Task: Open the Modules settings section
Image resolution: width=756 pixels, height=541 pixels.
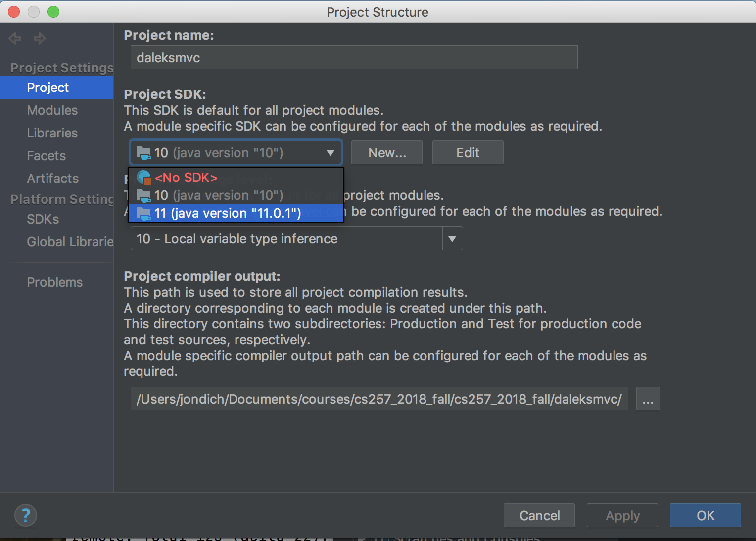Action: point(52,110)
